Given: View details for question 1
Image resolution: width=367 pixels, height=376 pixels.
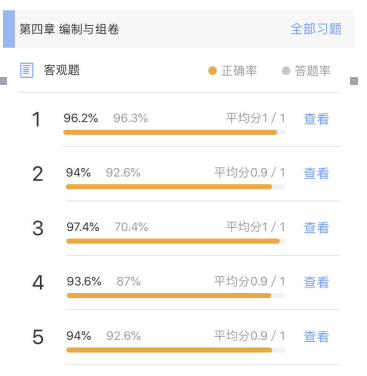Looking at the screenshot, I should point(316,119).
